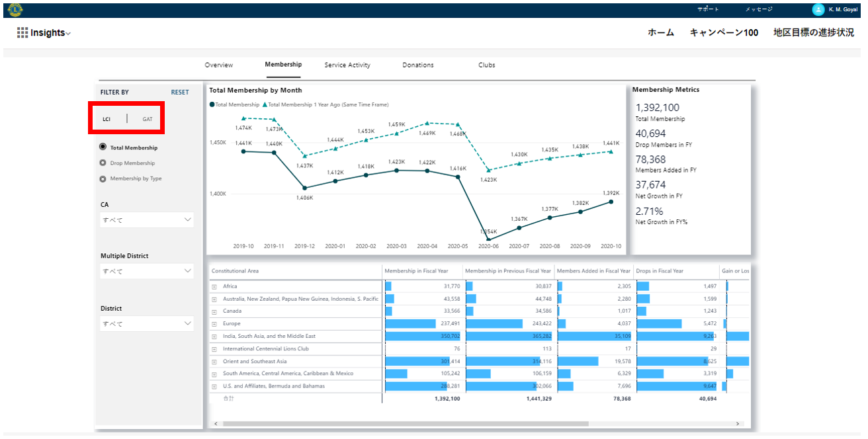Open the Insights app grid icon

[22, 33]
